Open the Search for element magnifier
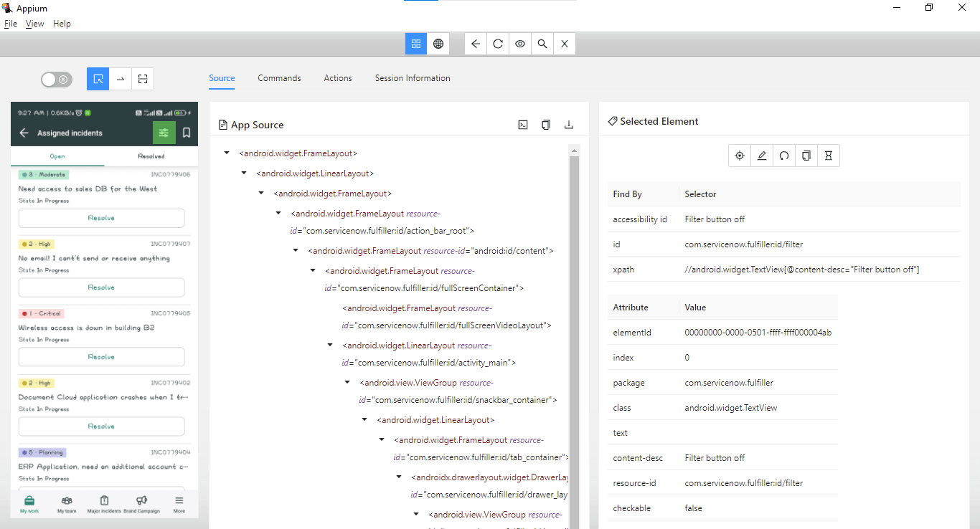 tap(542, 44)
